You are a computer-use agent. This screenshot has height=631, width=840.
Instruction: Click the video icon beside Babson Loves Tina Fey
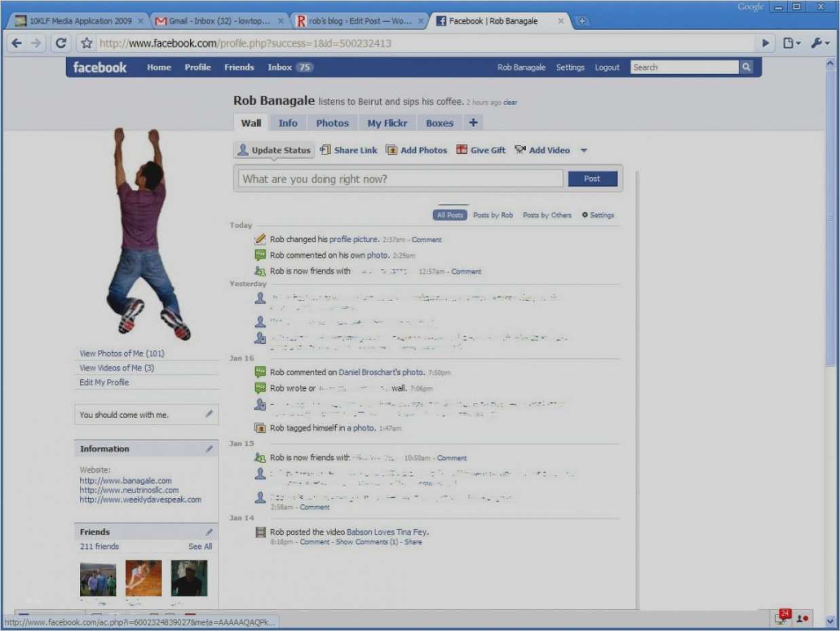tap(260, 533)
